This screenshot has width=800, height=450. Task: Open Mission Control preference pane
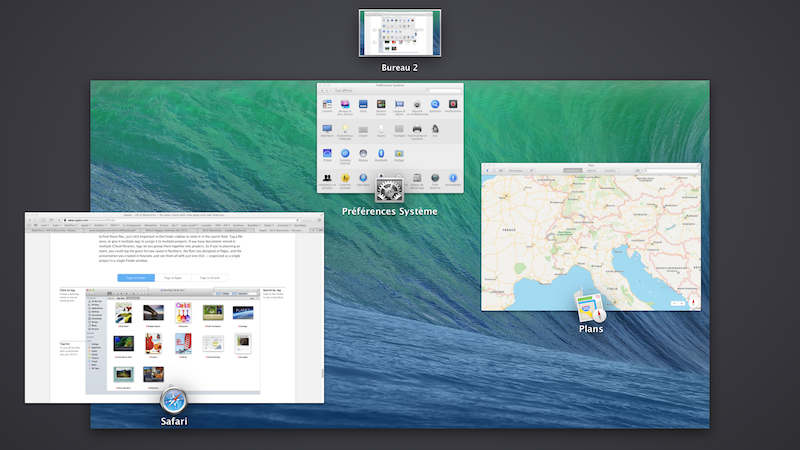click(381, 107)
